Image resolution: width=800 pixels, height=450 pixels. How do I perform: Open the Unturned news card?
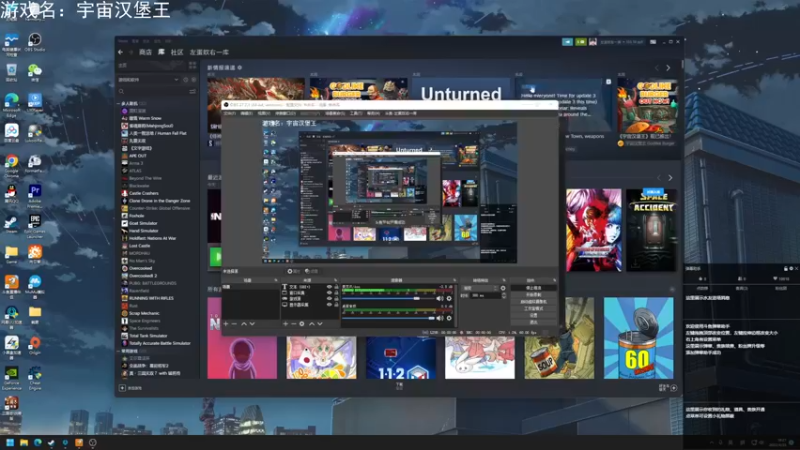point(461,90)
